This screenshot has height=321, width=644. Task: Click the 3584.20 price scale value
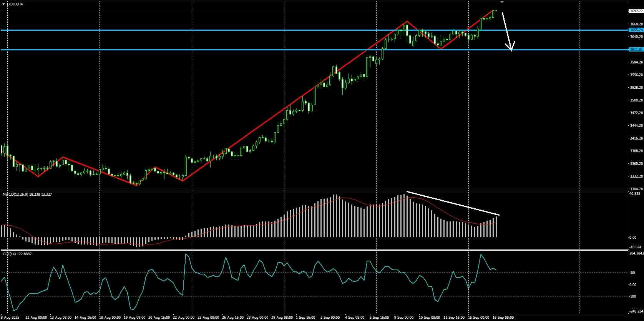pos(637,62)
